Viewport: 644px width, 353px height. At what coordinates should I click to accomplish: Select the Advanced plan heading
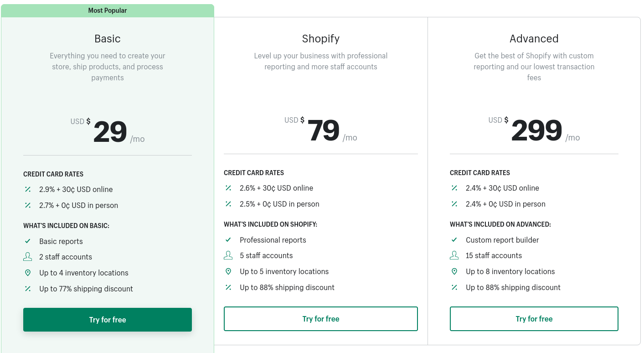click(534, 39)
